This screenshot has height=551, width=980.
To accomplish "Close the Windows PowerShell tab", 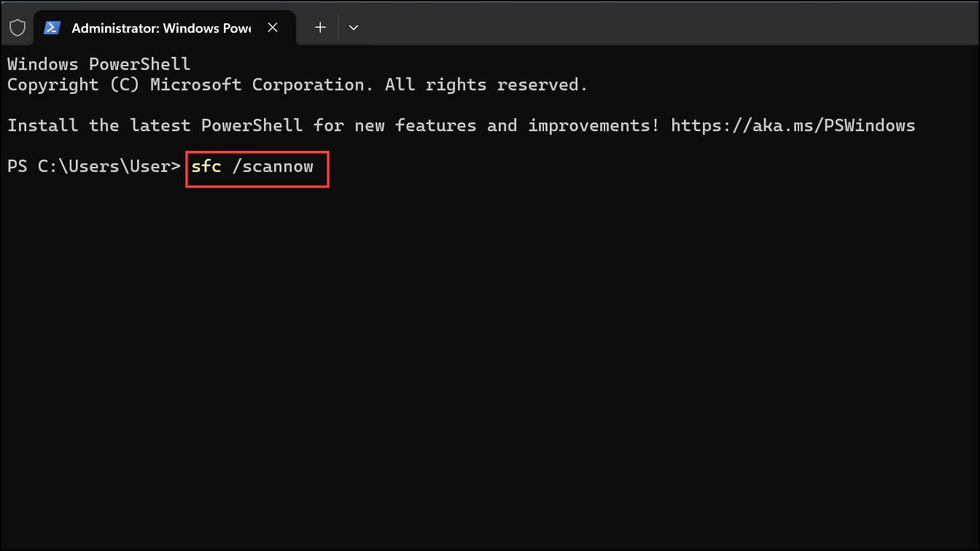I will 273,28.
